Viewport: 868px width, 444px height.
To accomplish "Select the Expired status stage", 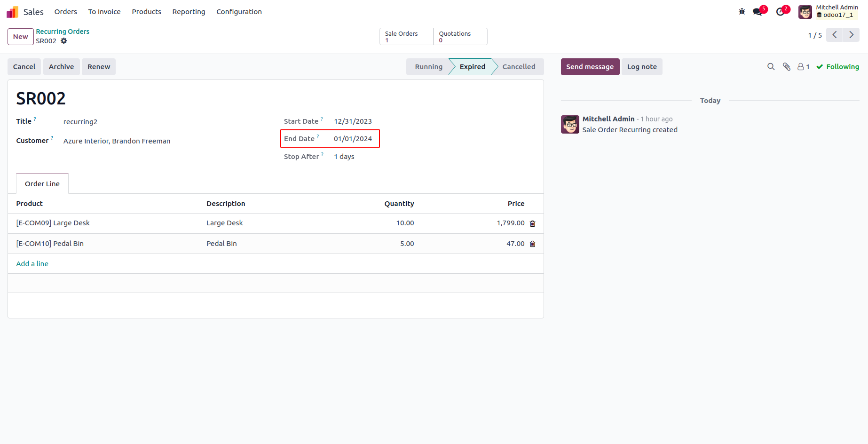I will tap(472, 67).
